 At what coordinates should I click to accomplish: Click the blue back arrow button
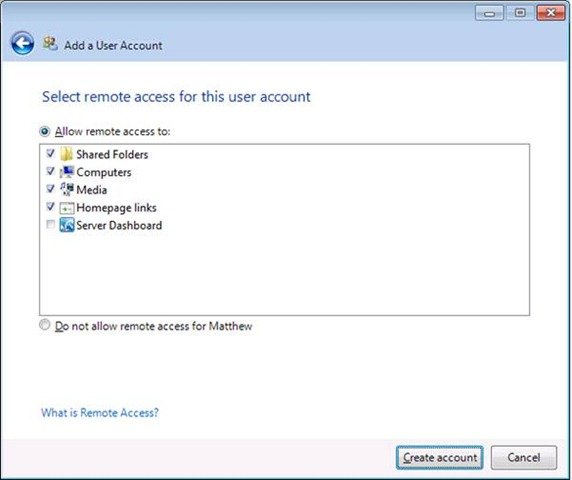point(23,43)
